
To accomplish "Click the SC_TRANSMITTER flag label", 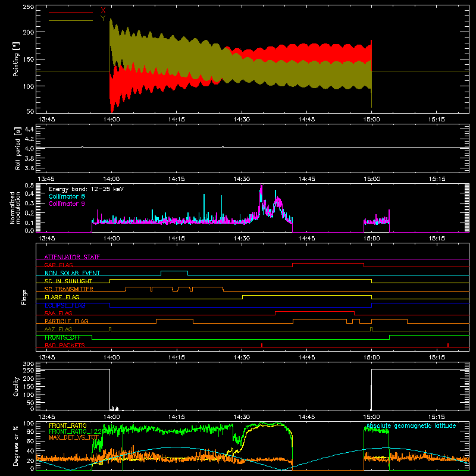I will (69, 289).
